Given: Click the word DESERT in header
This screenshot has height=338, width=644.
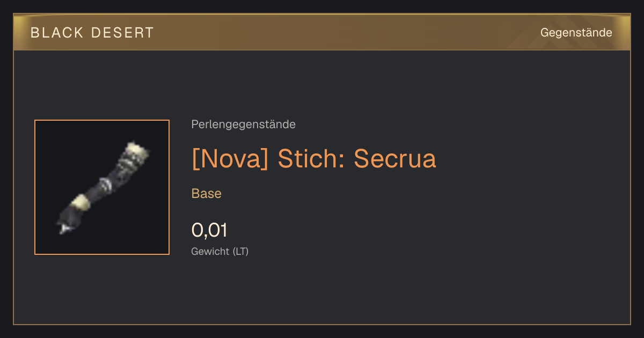Looking at the screenshot, I should (123, 33).
